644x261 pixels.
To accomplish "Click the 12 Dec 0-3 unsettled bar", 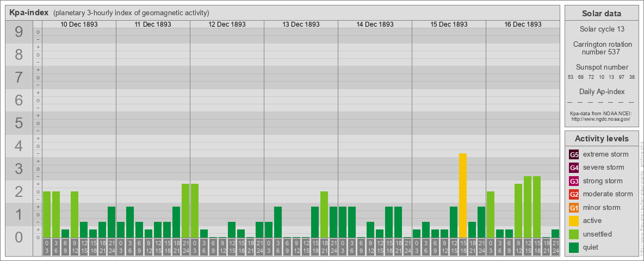I will 195,210.
